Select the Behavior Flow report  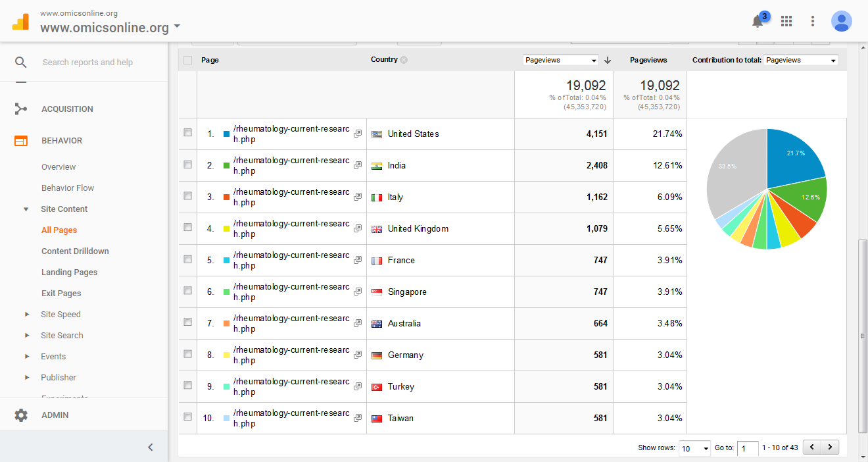[x=68, y=188]
